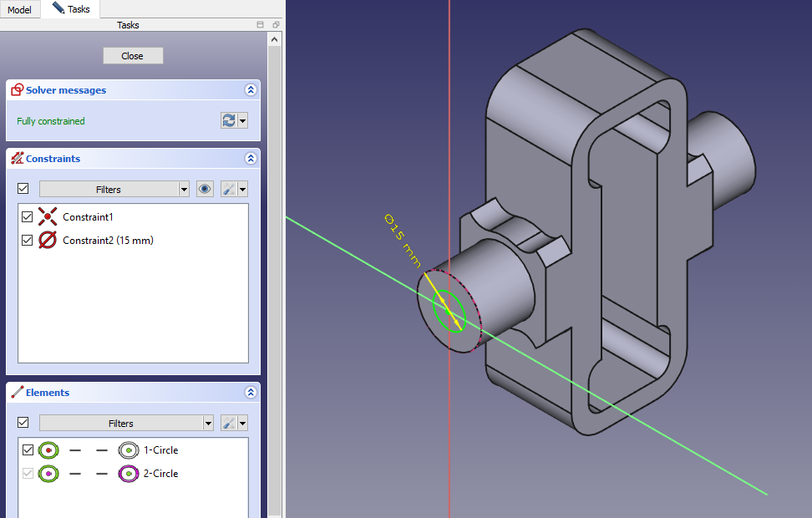Click the solver refresh/update icon
The height and width of the screenshot is (518, 812).
click(228, 121)
